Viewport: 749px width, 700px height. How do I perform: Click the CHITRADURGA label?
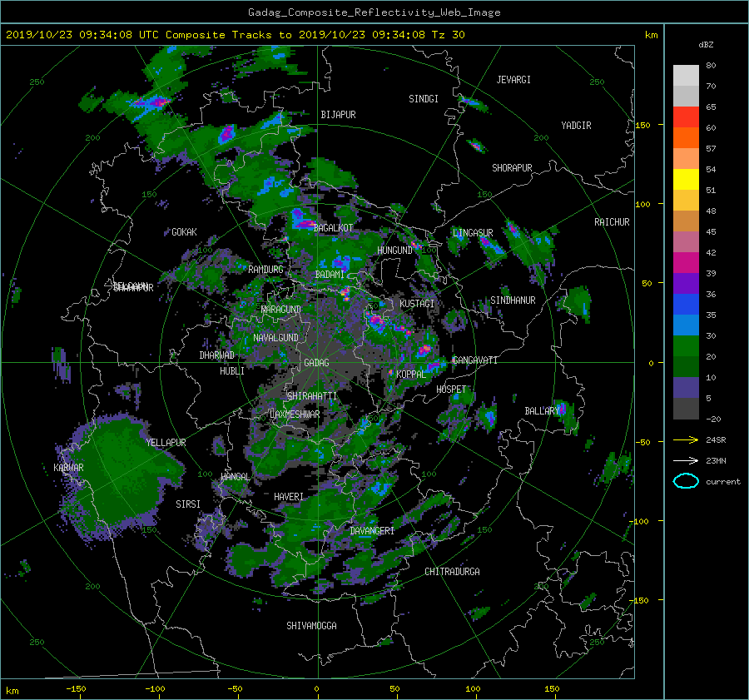click(452, 572)
